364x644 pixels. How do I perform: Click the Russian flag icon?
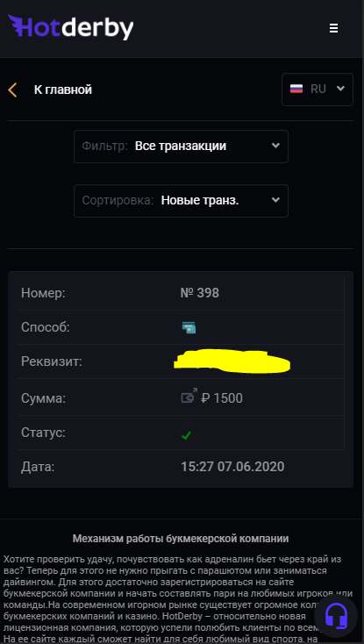296,89
